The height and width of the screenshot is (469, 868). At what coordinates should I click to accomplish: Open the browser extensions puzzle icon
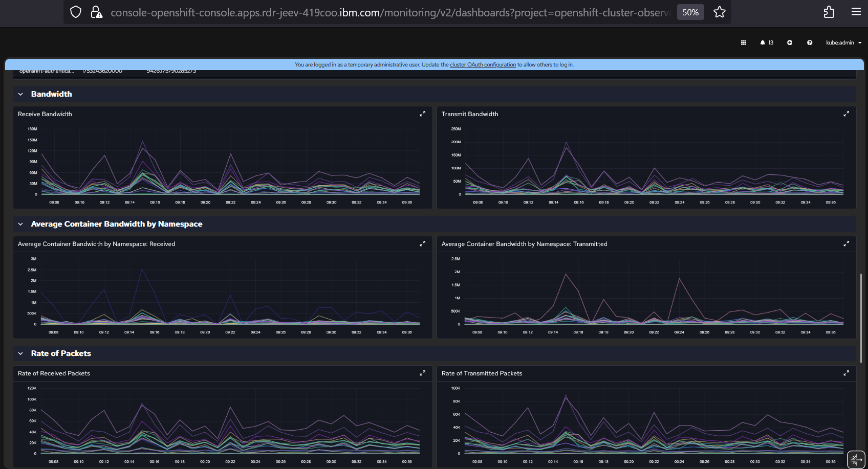(829, 12)
